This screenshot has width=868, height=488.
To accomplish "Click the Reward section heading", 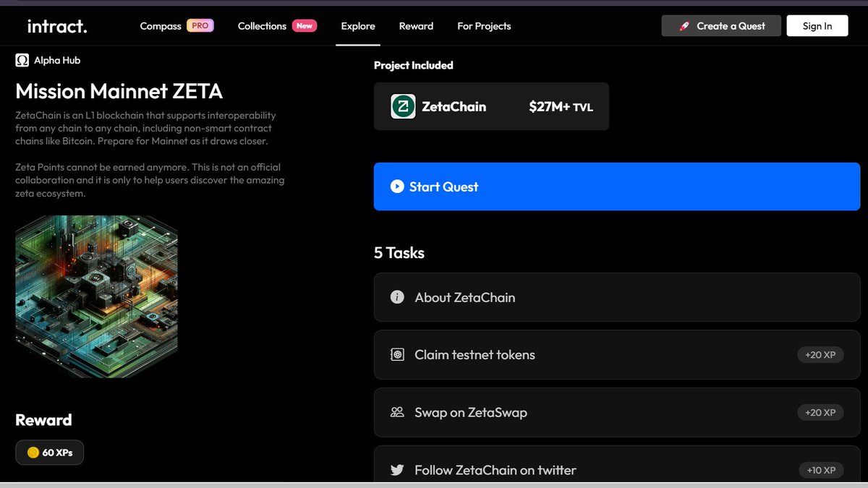I will [43, 420].
